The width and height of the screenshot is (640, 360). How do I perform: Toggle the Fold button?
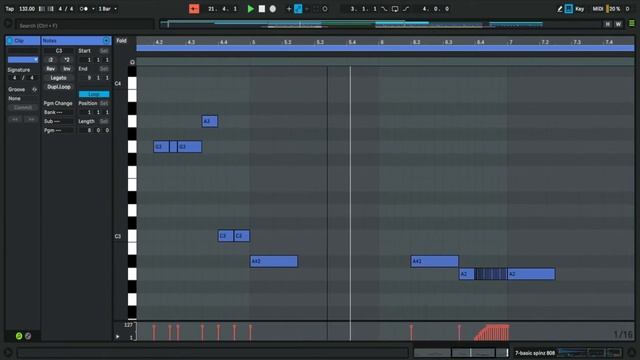click(x=121, y=40)
